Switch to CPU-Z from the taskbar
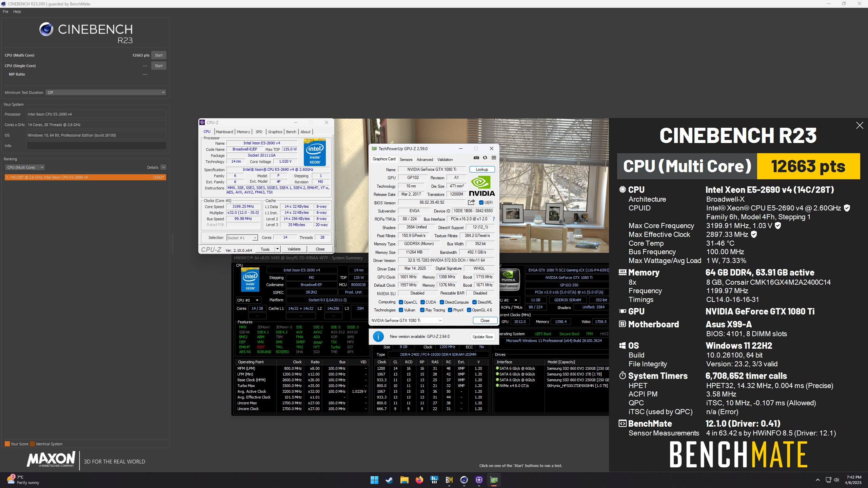The image size is (868, 488). click(479, 480)
